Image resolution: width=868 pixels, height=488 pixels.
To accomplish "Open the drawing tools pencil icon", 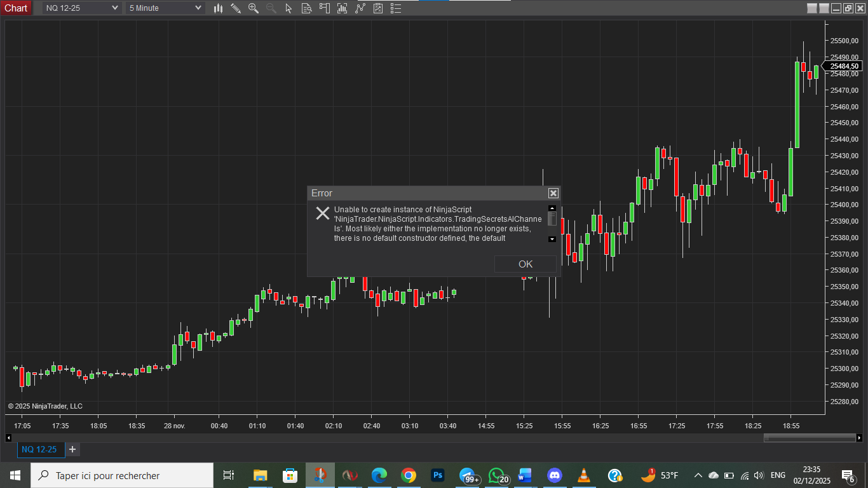I will (236, 8).
